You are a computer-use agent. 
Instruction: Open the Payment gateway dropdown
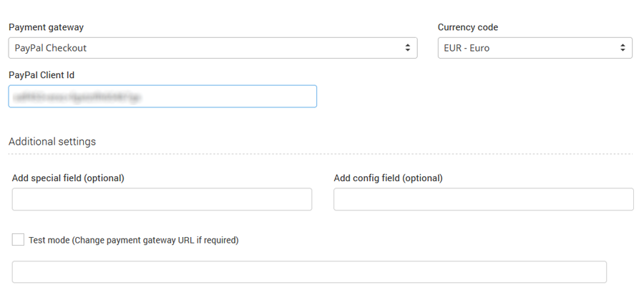[x=213, y=48]
